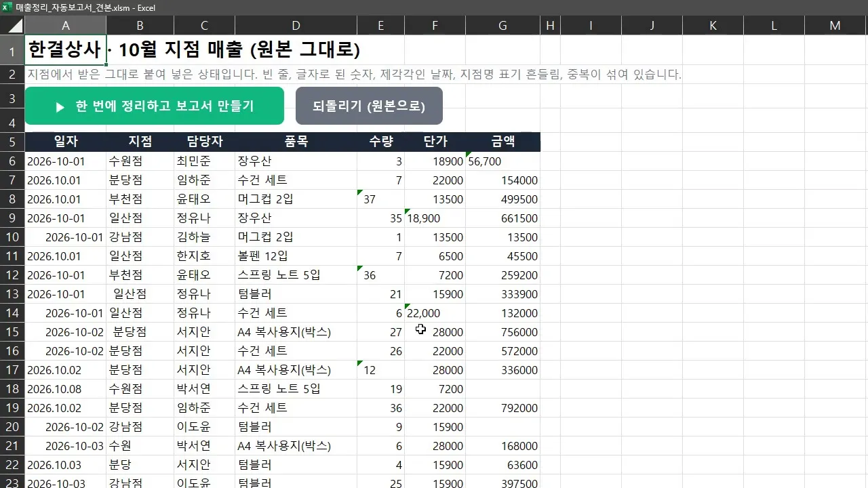Click the Excel icon in the title bar

[x=7, y=7]
